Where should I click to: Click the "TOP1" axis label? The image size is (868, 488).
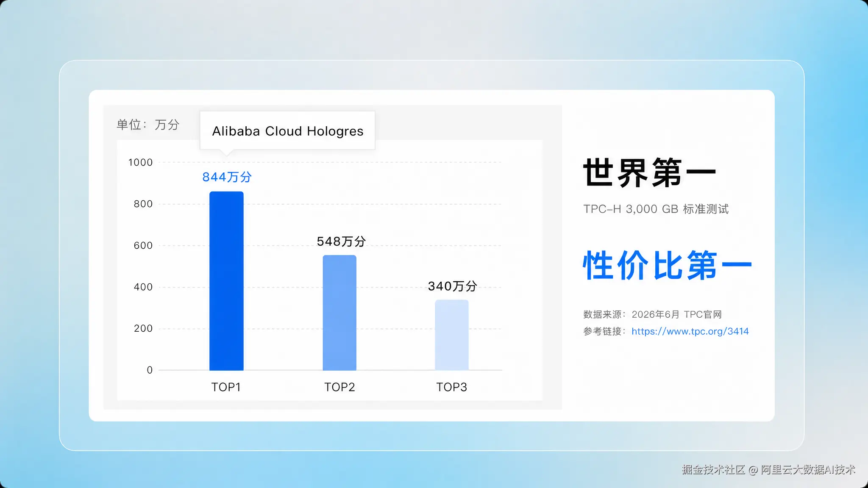point(226,387)
